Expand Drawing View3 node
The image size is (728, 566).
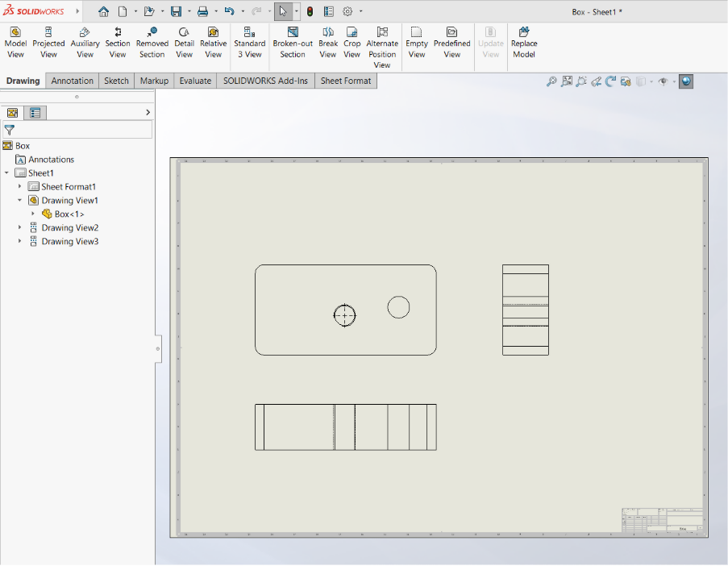click(x=19, y=241)
